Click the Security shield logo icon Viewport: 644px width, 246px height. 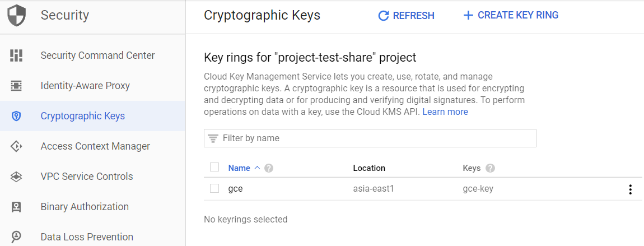(17, 15)
